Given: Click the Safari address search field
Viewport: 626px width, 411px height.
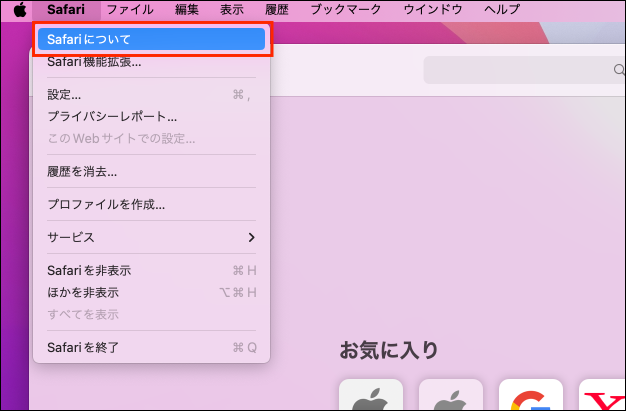Looking at the screenshot, I should click(x=524, y=70).
